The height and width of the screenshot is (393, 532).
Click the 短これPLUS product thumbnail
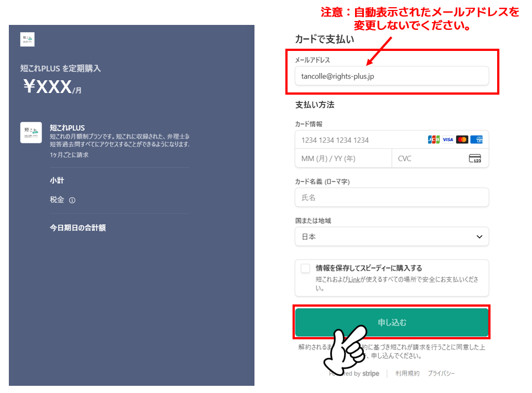(x=31, y=133)
